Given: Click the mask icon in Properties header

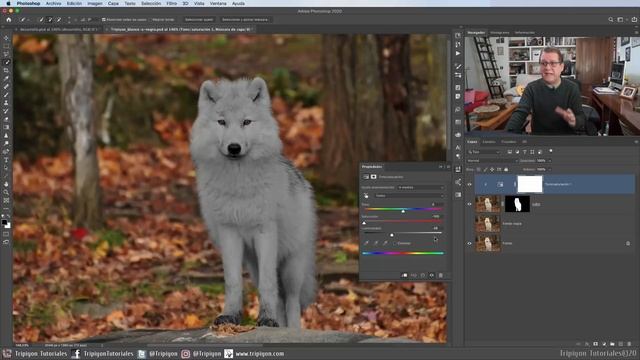Looking at the screenshot, I should (x=373, y=177).
